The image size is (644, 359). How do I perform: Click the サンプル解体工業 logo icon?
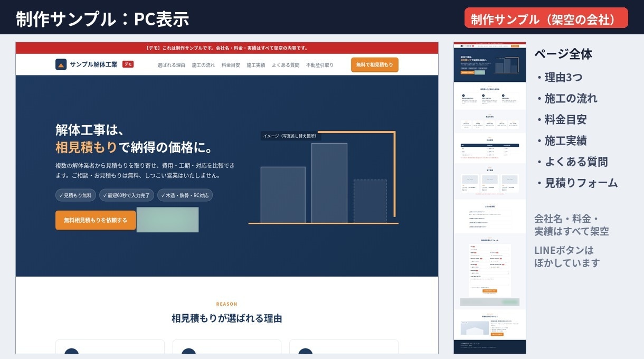pos(61,64)
